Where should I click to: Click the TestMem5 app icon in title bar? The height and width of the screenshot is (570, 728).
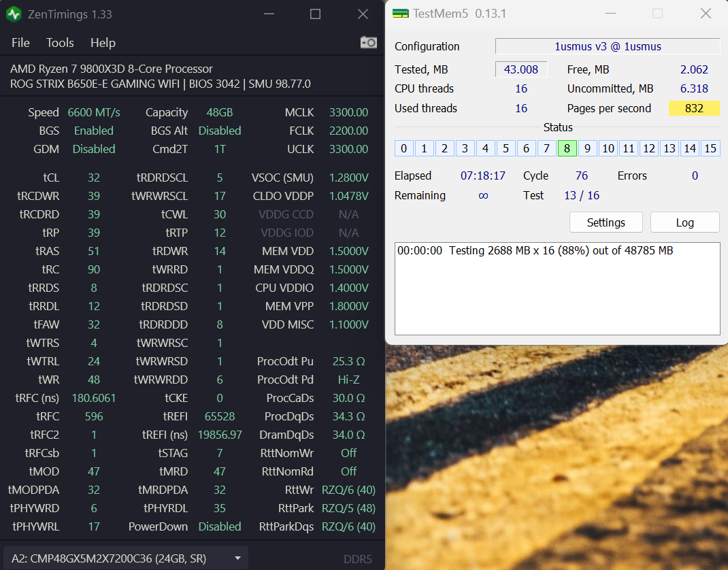[x=400, y=14]
